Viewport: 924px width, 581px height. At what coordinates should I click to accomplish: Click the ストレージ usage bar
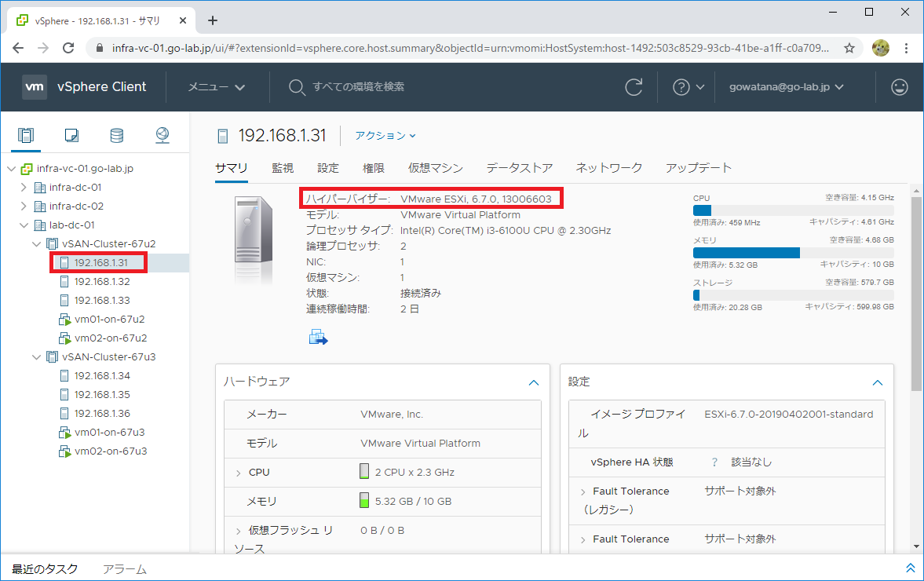tap(793, 295)
